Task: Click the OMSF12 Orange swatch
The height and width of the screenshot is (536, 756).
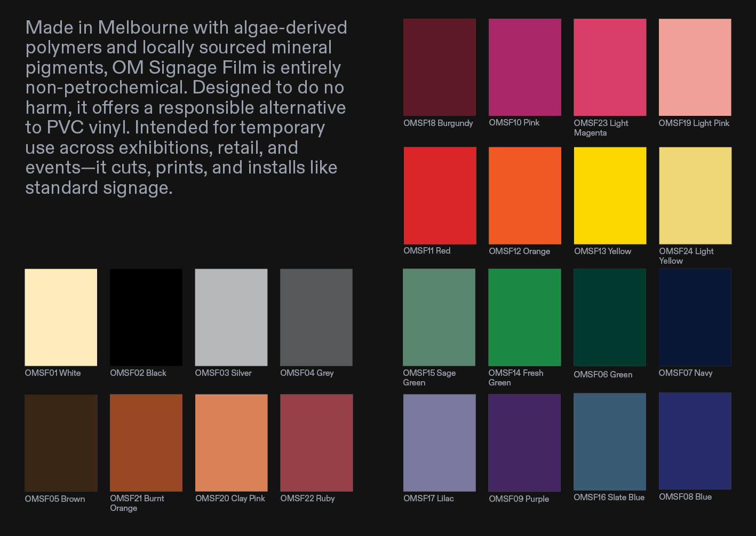Action: [x=524, y=195]
